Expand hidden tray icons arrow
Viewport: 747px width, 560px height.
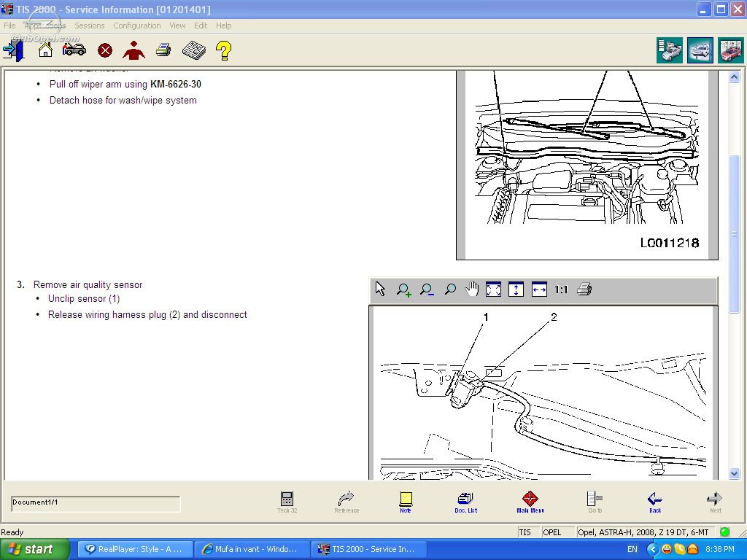[653, 549]
